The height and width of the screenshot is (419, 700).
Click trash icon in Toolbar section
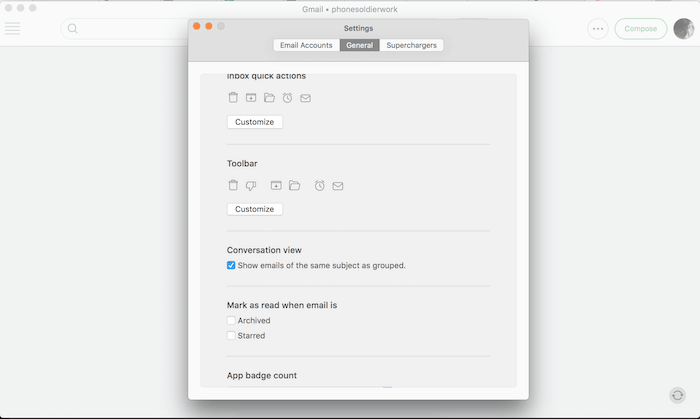pos(233,185)
